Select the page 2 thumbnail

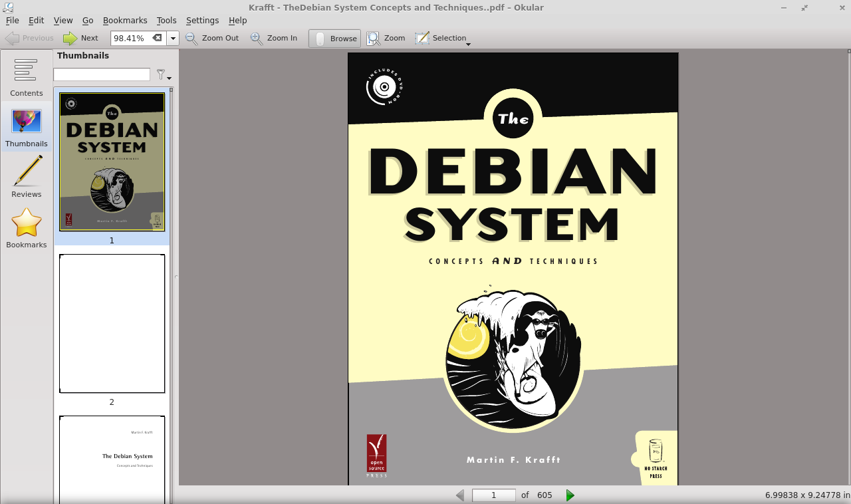click(111, 323)
